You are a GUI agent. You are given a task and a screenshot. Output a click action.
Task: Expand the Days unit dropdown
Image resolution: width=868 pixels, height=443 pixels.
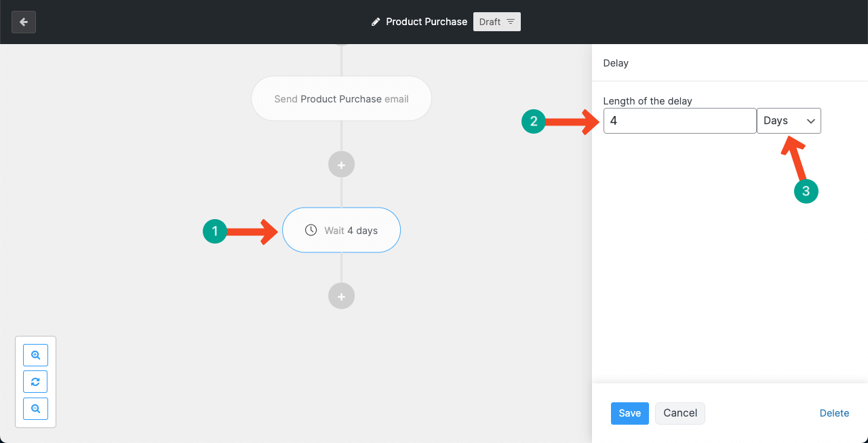[x=789, y=121]
